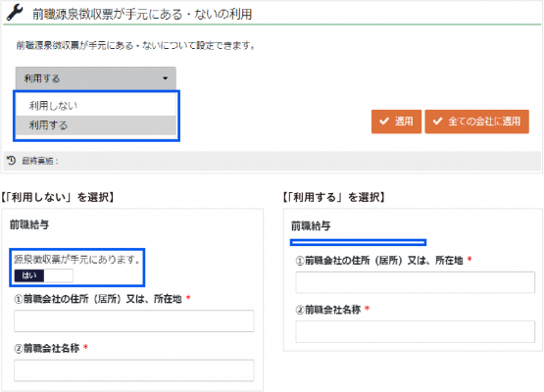Click the history clock icon near 最終実施

[x=12, y=161]
